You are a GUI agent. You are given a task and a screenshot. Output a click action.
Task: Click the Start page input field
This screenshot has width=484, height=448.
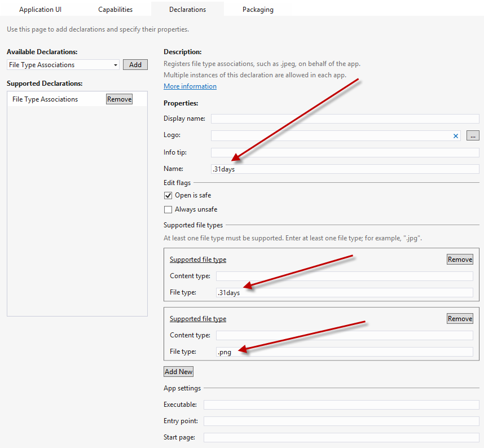(341, 438)
